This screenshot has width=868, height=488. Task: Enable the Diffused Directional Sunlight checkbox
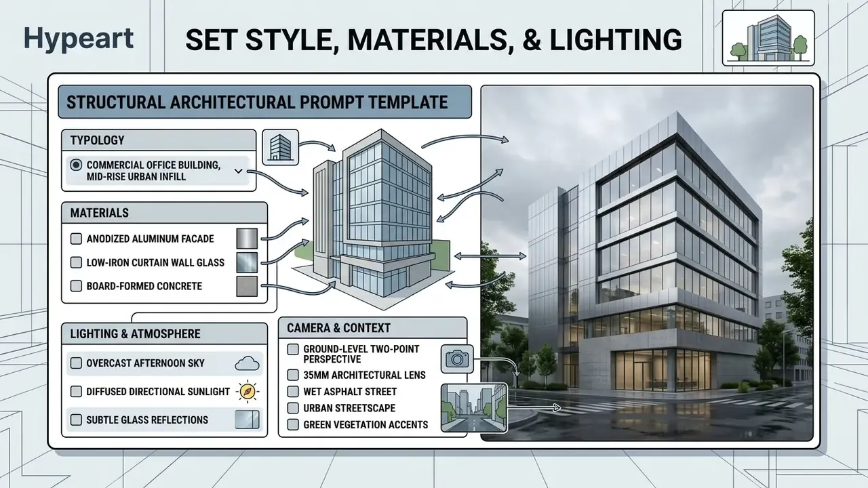[76, 392]
